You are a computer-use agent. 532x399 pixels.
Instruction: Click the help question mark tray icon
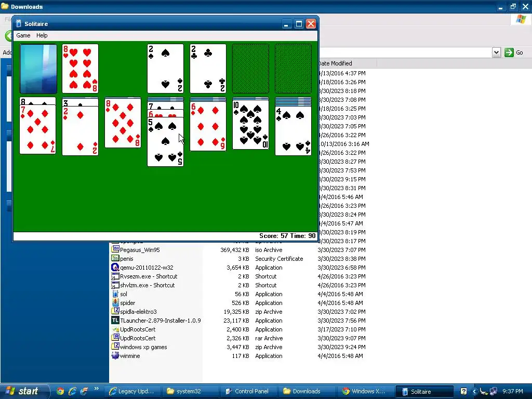(463, 391)
